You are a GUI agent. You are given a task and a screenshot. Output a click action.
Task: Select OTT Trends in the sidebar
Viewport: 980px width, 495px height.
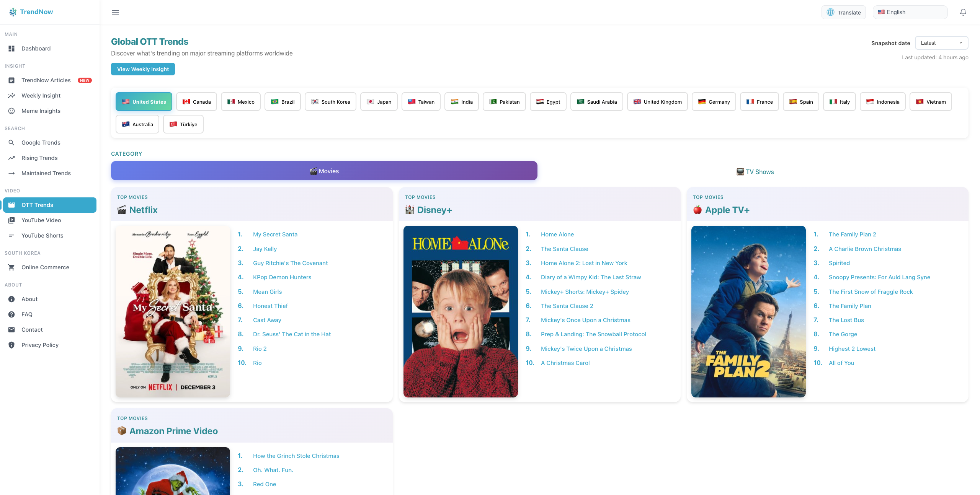[x=37, y=205]
